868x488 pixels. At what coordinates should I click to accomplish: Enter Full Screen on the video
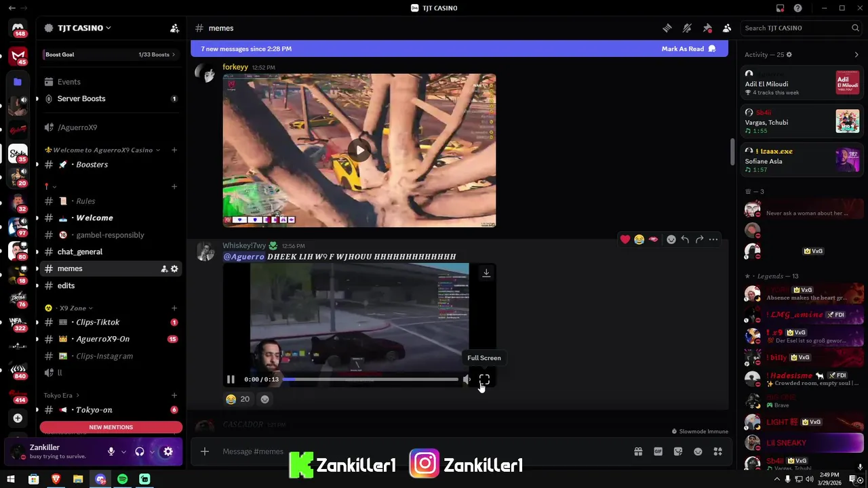[x=484, y=380]
